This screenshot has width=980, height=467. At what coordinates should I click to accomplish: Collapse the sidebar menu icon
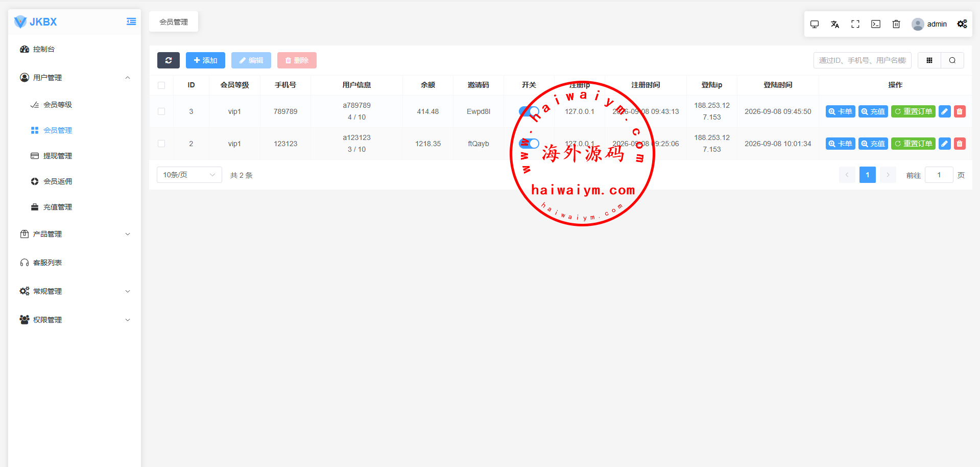click(x=131, y=21)
